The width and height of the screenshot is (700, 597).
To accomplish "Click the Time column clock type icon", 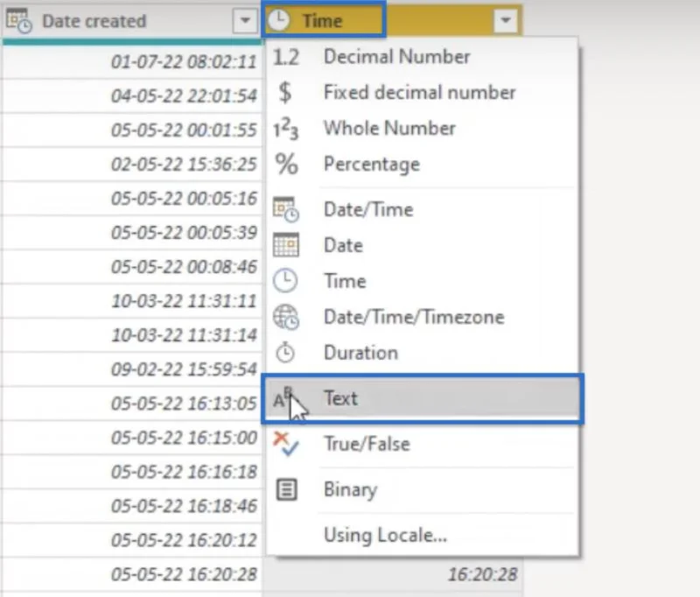I will pyautogui.click(x=279, y=20).
